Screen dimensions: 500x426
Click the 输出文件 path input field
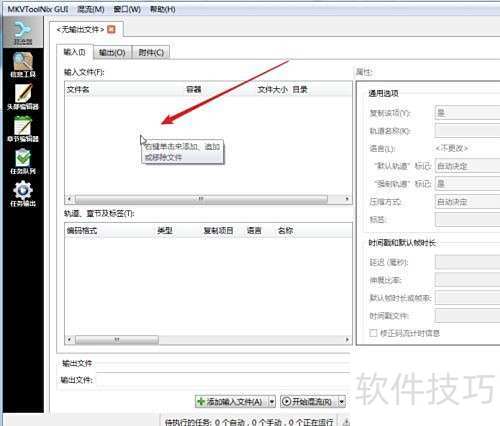[223, 380]
